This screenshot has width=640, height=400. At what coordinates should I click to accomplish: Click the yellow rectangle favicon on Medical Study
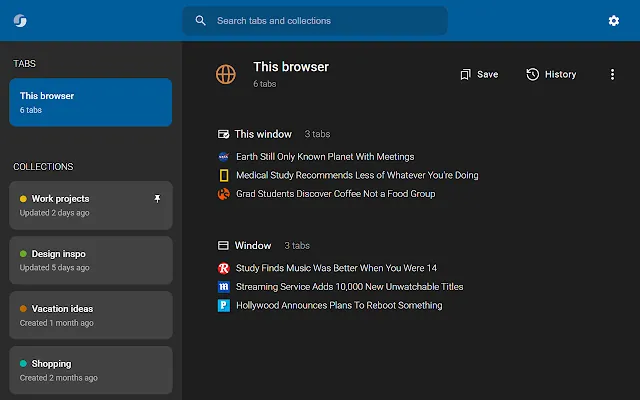(x=224, y=175)
